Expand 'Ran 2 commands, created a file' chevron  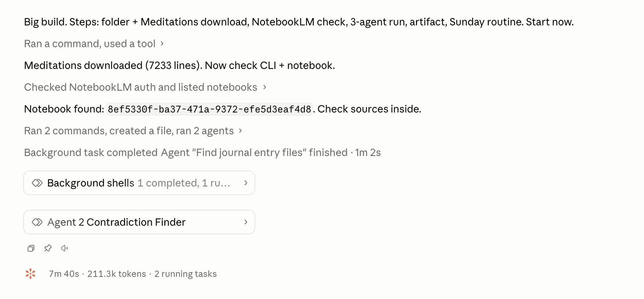click(240, 131)
